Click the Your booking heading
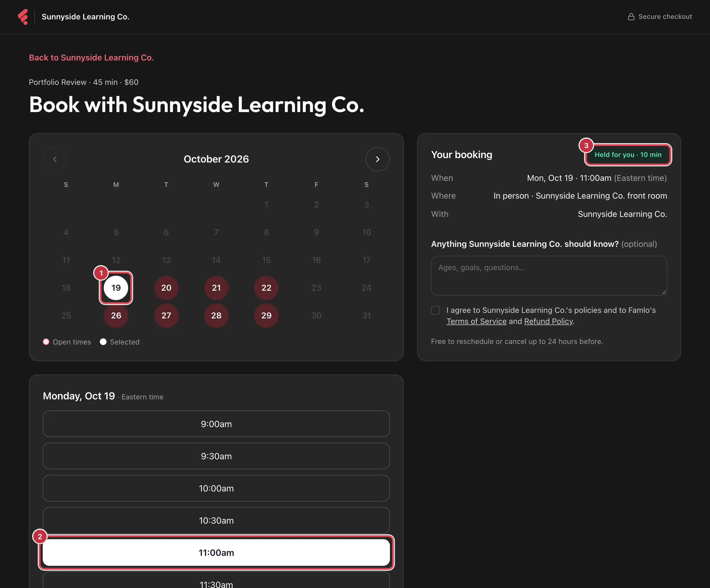The width and height of the screenshot is (710, 588). point(461,154)
